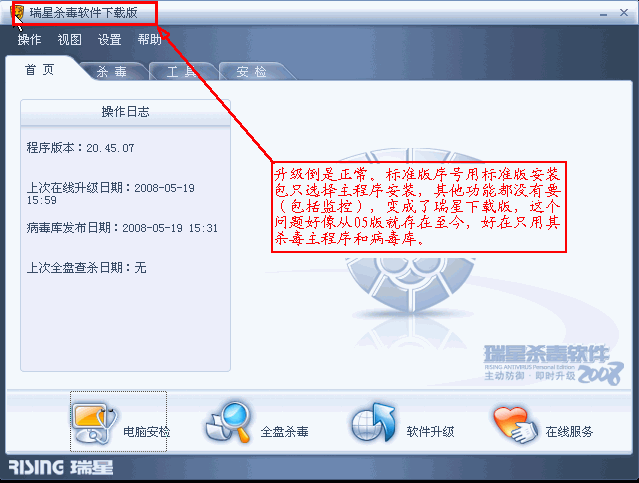Close the Rising antivirus window
639x483 pixels.
(624, 13)
